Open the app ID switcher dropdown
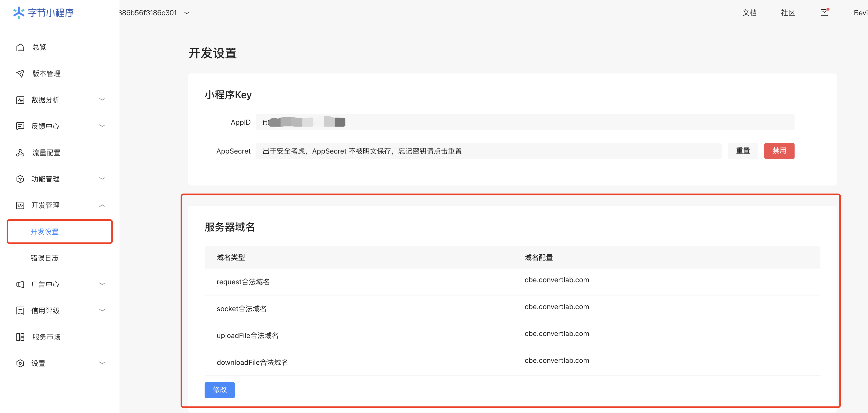Screen dimensions: 868x413 (x=187, y=13)
